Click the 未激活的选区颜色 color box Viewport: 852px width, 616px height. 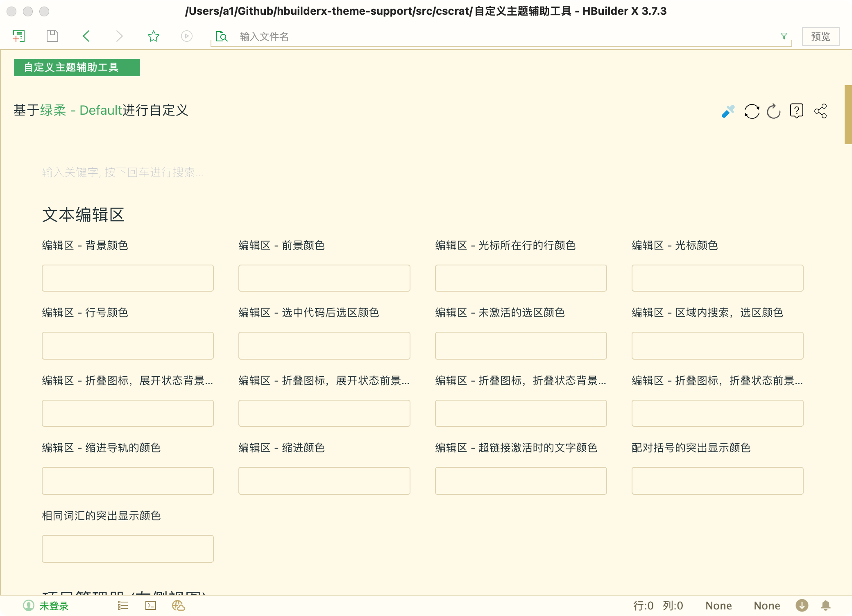(521, 346)
